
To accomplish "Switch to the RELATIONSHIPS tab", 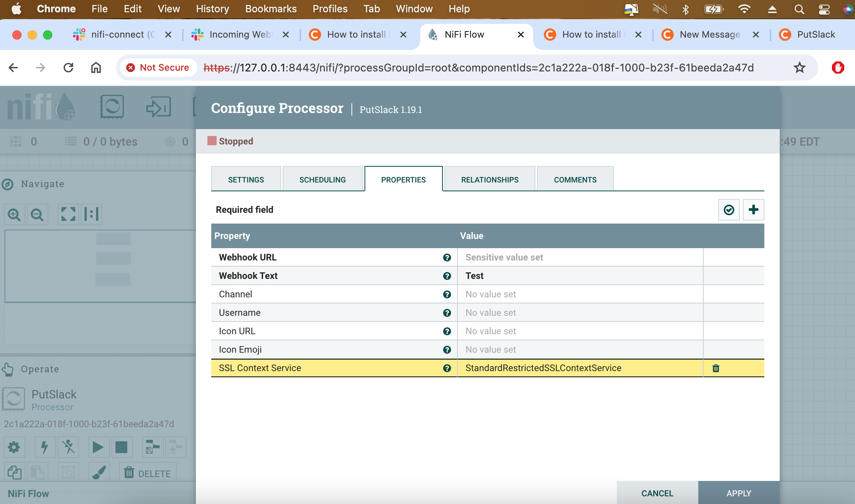I will (490, 179).
